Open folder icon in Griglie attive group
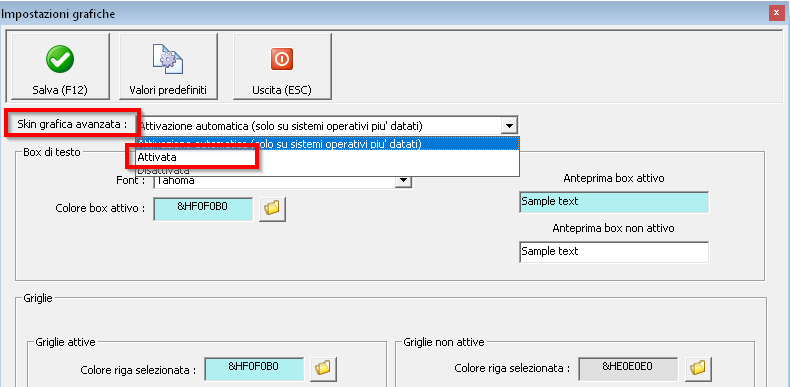The height and width of the screenshot is (387, 790). point(323,369)
